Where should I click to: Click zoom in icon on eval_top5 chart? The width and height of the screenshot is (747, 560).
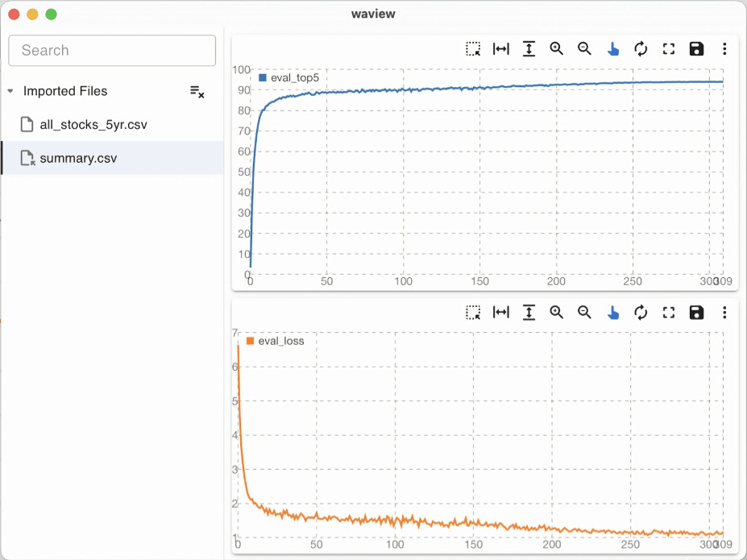click(557, 49)
